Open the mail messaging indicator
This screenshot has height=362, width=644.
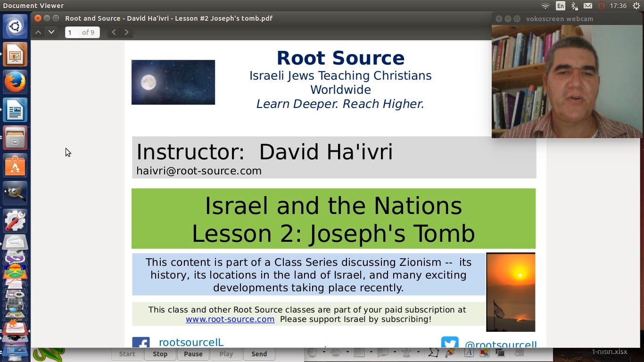[588, 6]
